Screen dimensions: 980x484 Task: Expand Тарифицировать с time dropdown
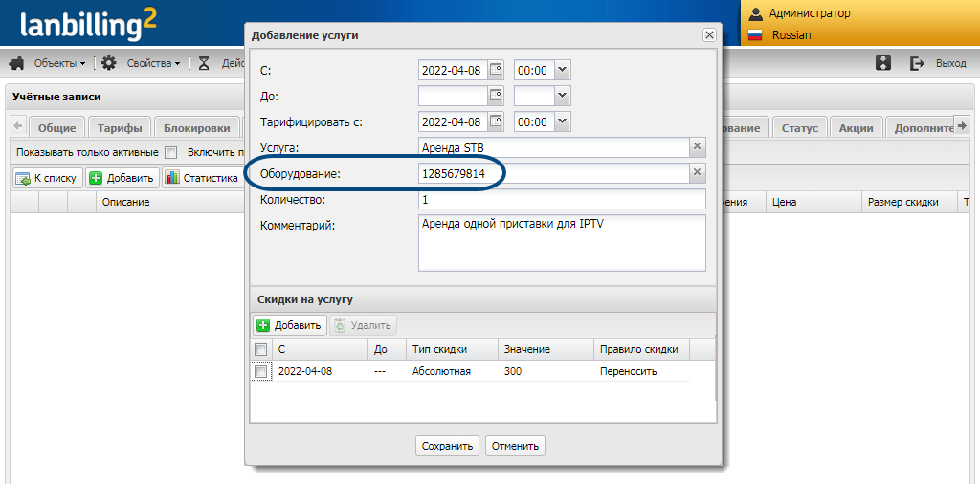click(563, 121)
